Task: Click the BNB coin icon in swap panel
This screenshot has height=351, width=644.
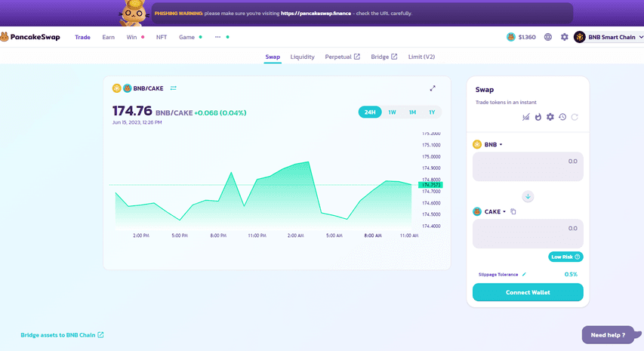Action: 477,144
